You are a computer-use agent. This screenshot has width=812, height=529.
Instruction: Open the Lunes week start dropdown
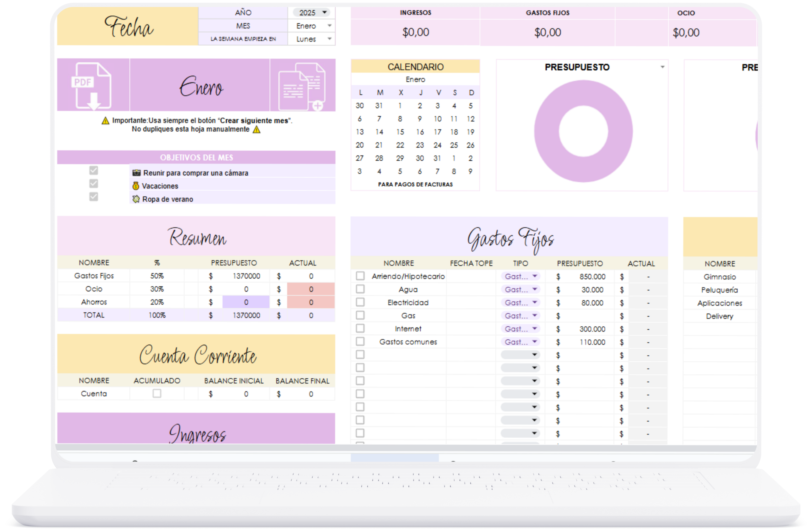click(329, 38)
